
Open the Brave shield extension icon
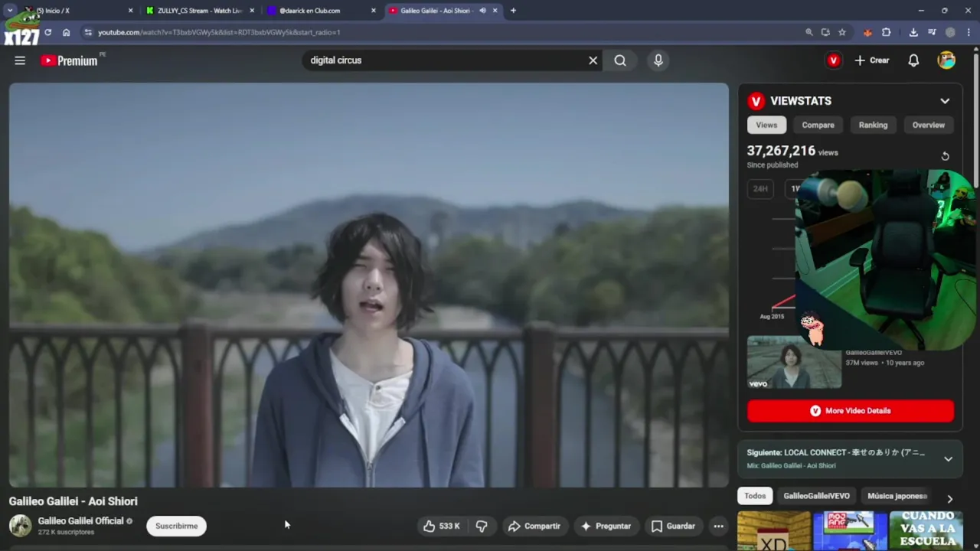pos(867,32)
